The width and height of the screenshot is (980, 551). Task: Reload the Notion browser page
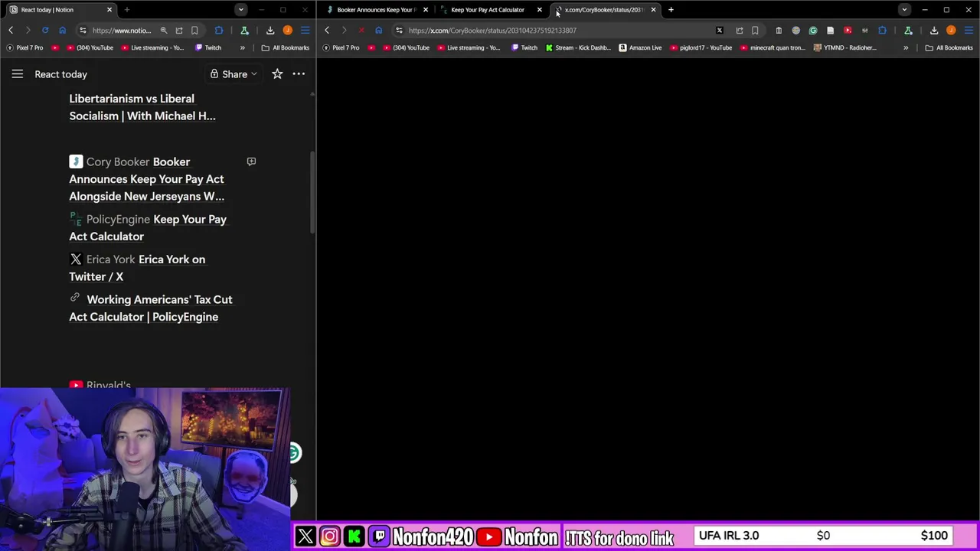[45, 31]
